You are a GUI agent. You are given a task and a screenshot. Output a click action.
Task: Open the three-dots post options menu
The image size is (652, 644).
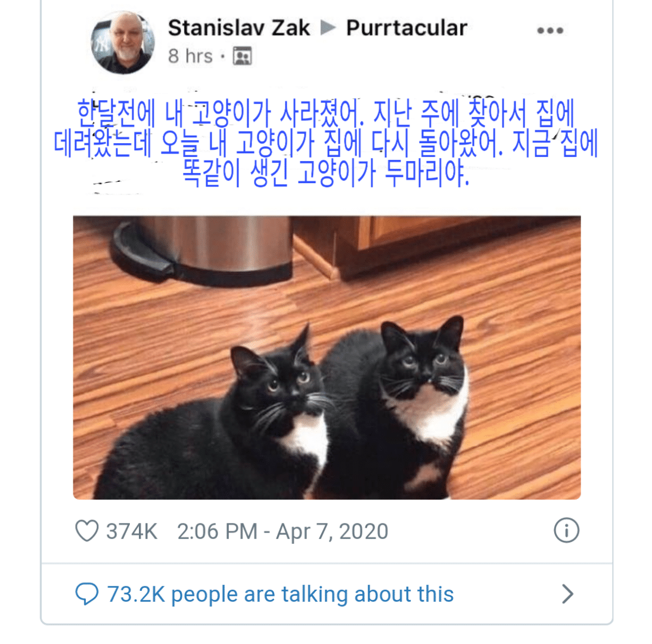(549, 30)
